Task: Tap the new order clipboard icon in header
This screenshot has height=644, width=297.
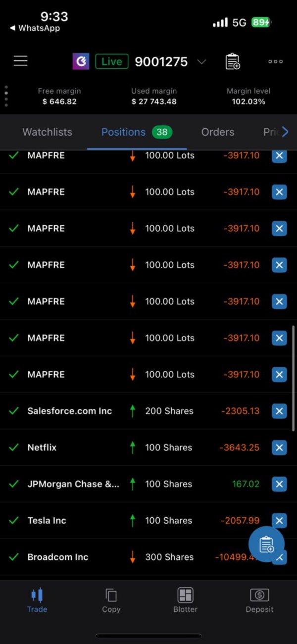Action: (233, 61)
